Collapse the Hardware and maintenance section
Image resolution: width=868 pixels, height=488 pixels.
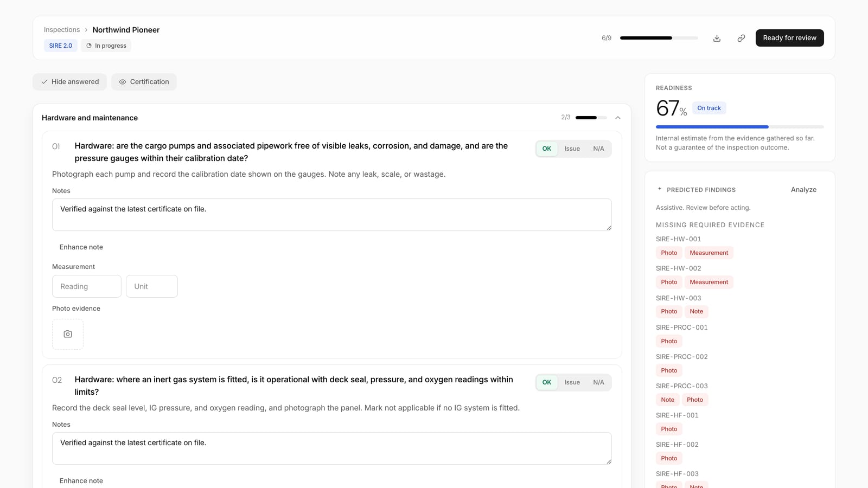click(618, 118)
